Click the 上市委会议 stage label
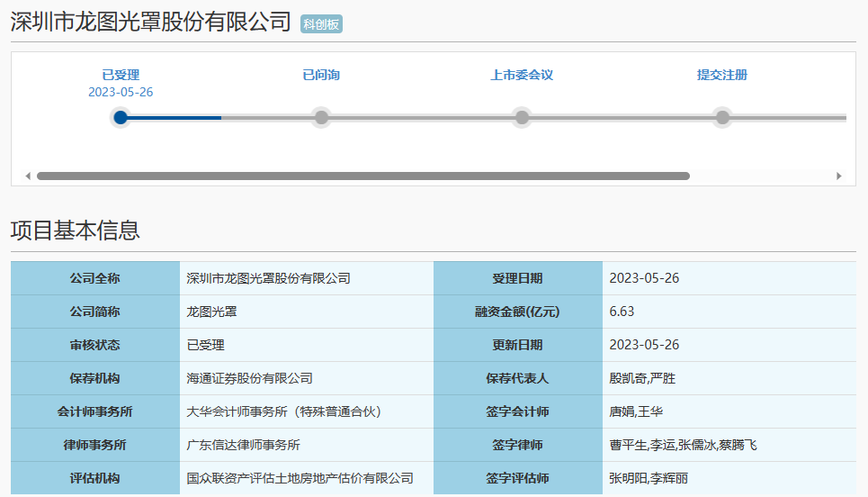The height and width of the screenshot is (497, 868). [x=522, y=75]
